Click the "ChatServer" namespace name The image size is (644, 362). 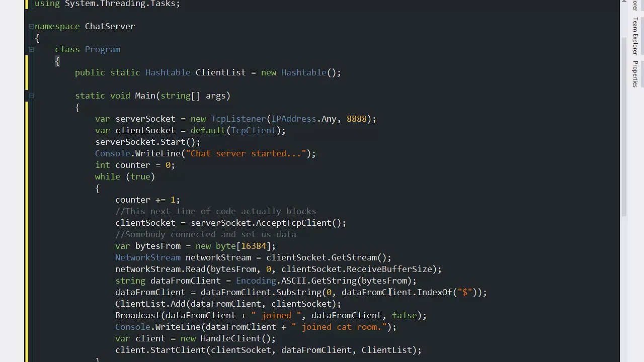pos(110,26)
